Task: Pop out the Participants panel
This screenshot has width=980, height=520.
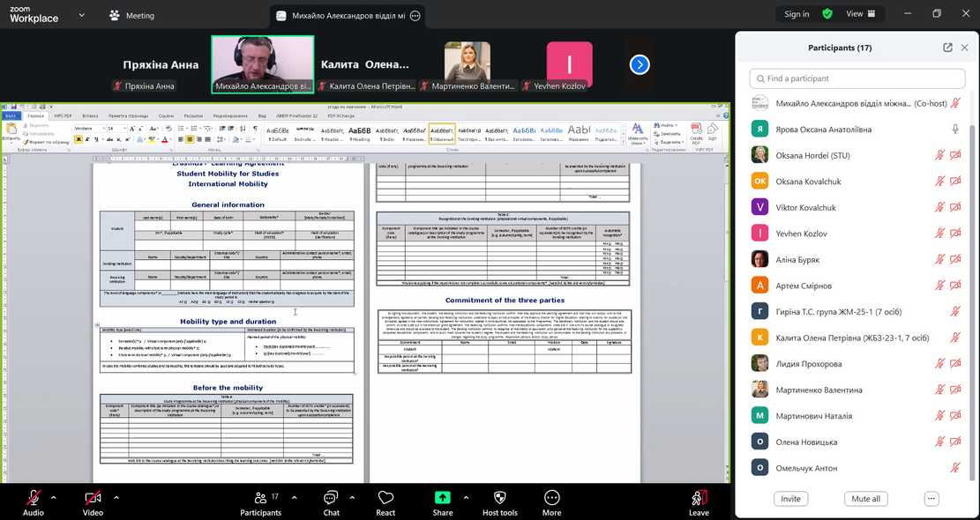Action: pyautogui.click(x=947, y=48)
